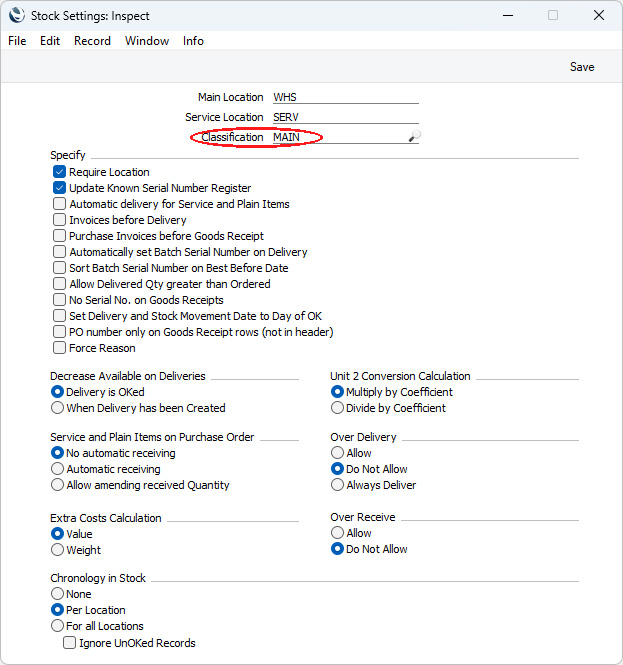Screen dimensions: 623x665
Task: Tick the Force Reason checkbox
Action: [59, 348]
